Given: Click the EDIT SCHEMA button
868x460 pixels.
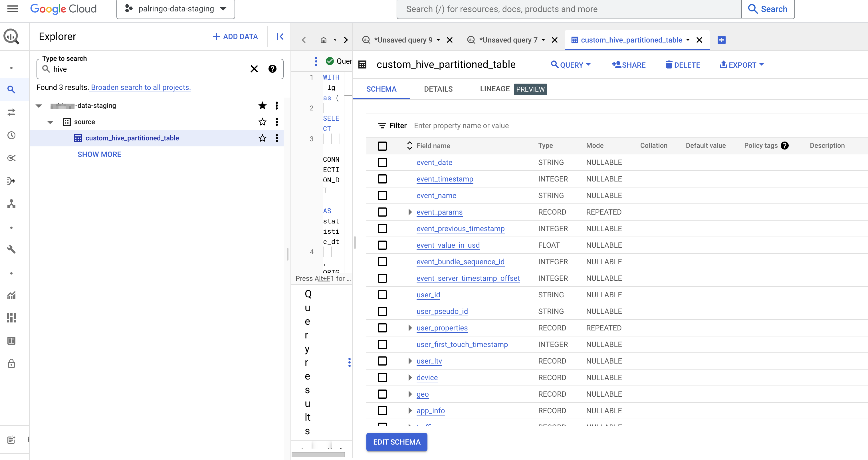Looking at the screenshot, I should click(x=397, y=442).
